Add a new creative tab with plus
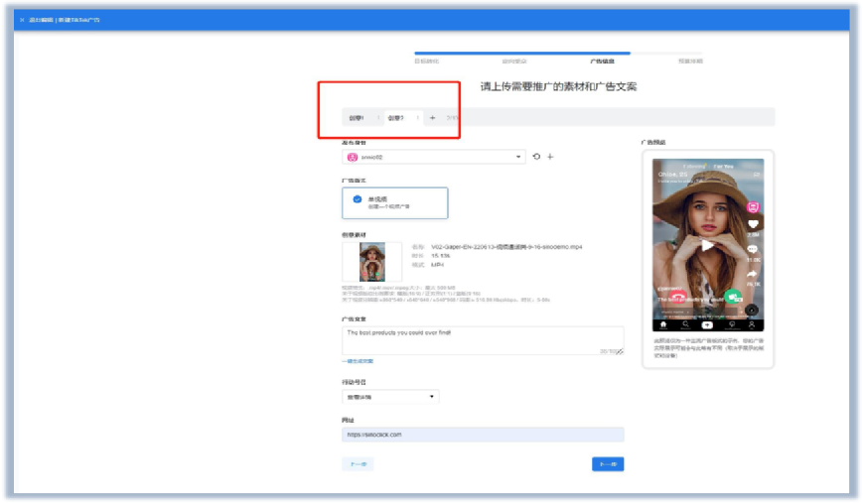The image size is (863, 504). tap(433, 118)
